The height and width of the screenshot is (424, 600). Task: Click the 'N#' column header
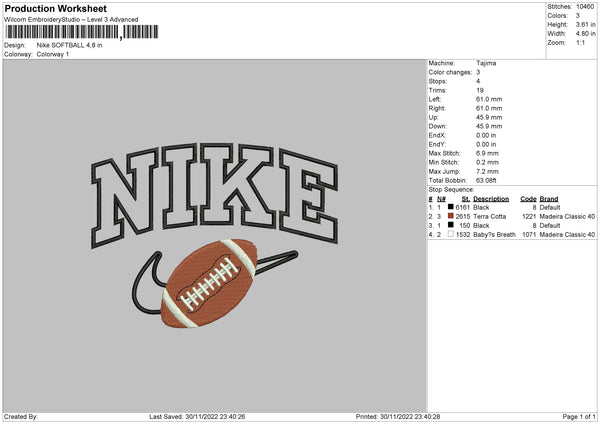tap(442, 199)
